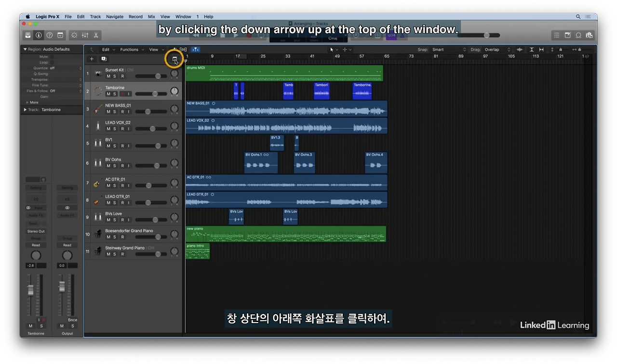
Task: Open the Mixer faders icon
Action: click(x=85, y=35)
